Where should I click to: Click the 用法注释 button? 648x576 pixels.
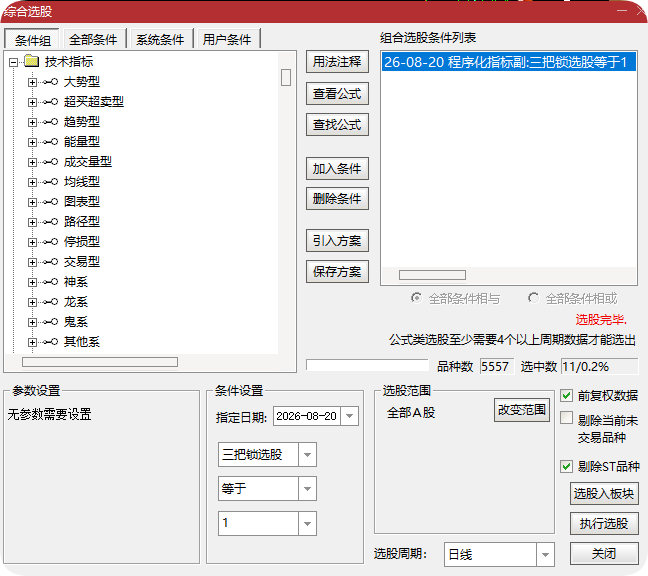pos(337,62)
